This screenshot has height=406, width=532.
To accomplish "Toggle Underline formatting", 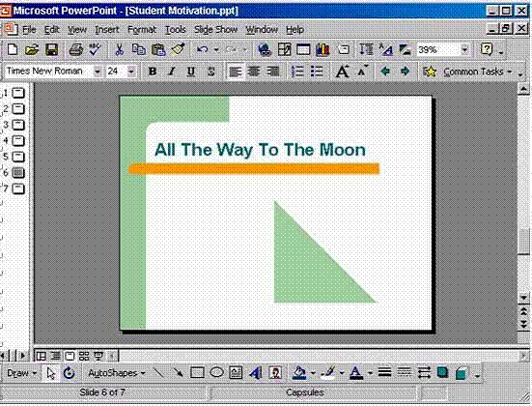I will 191,72.
